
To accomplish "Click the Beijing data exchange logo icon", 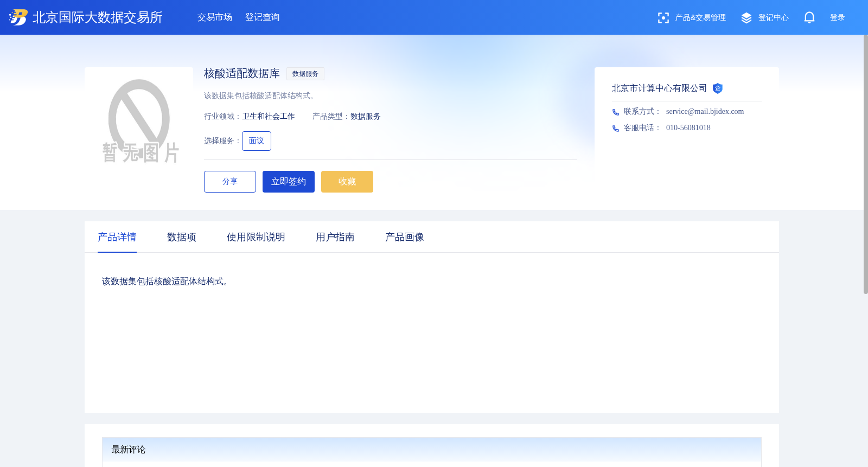I will (18, 17).
